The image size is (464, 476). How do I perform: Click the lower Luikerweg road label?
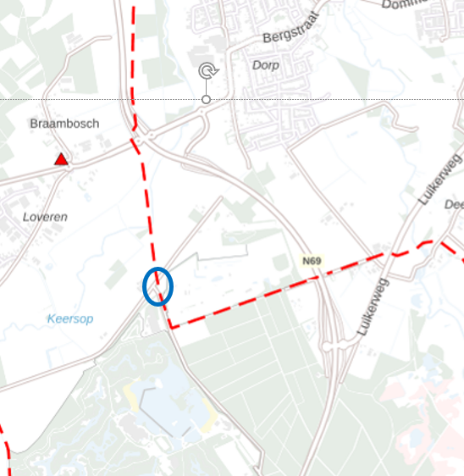[373, 307]
